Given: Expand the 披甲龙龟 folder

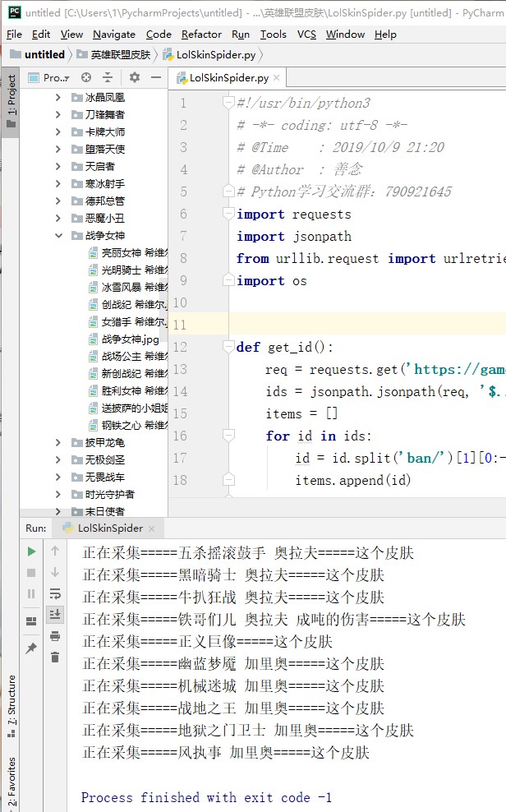Looking at the screenshot, I should (x=58, y=443).
